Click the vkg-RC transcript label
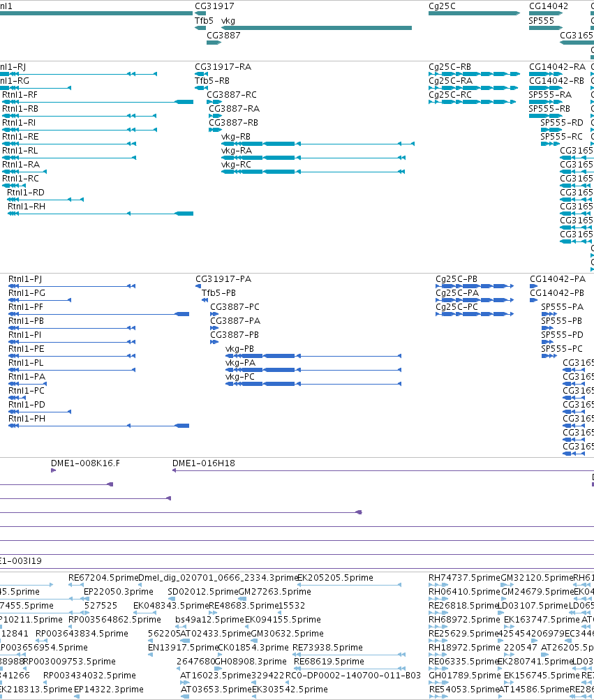 [236, 165]
